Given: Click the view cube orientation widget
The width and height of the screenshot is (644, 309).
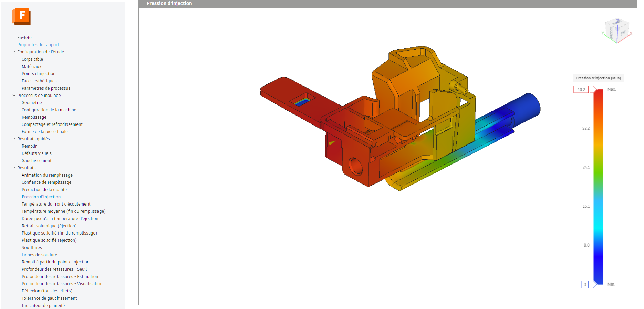Looking at the screenshot, I should click(617, 31).
